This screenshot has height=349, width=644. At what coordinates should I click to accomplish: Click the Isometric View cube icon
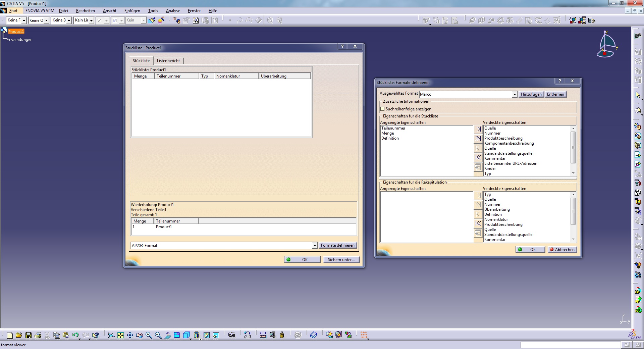(x=186, y=335)
